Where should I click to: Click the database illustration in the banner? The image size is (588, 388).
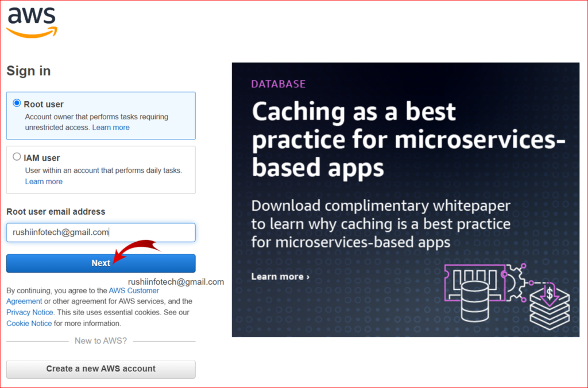coord(506,297)
